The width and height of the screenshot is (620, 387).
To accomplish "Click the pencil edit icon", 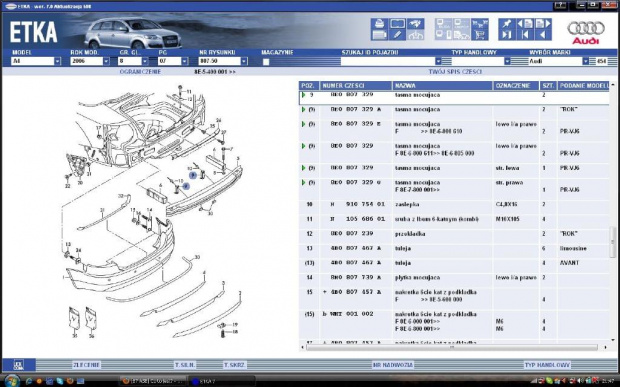I will coord(397,35).
